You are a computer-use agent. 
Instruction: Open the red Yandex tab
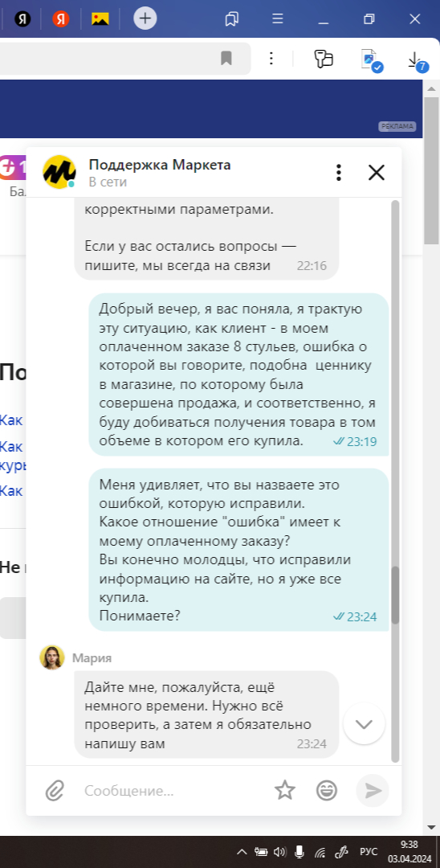coord(61,18)
